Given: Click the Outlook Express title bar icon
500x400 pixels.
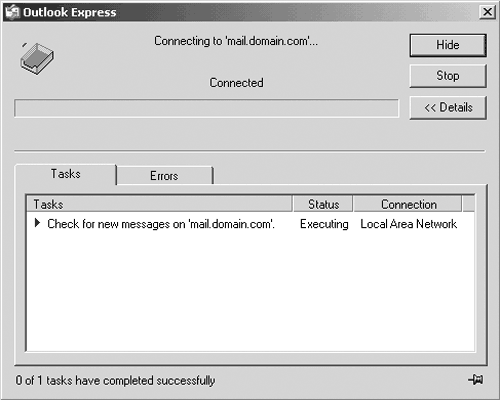Looking at the screenshot, I should click(12, 12).
